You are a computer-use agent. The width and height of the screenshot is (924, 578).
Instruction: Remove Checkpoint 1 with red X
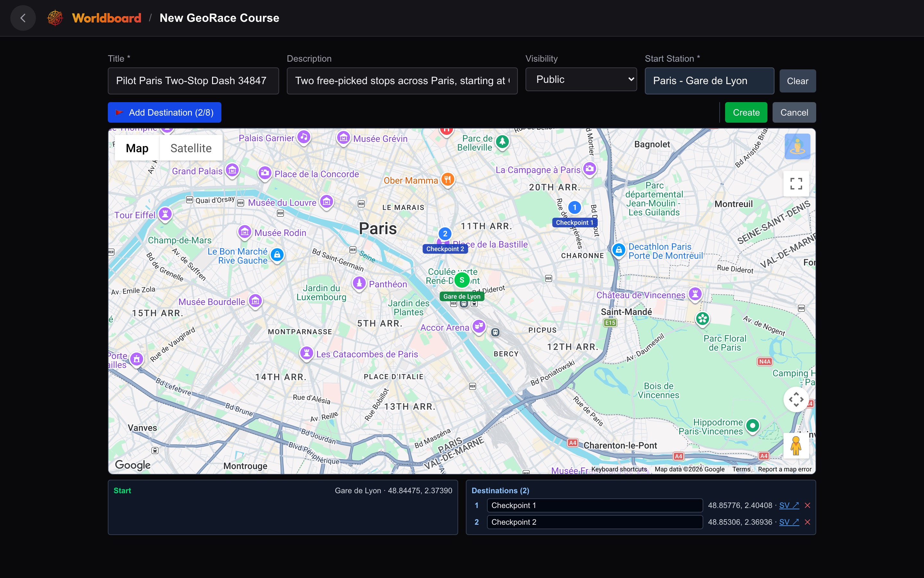point(808,505)
